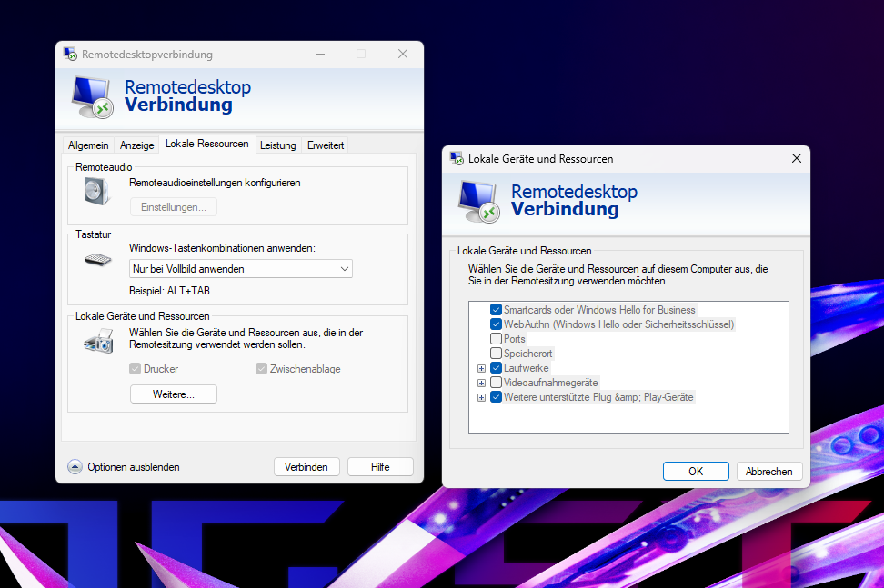Viewport: 884px width, 588px height.
Task: Click the monitor logo in Lokale Geräte dialog
Action: (x=478, y=202)
